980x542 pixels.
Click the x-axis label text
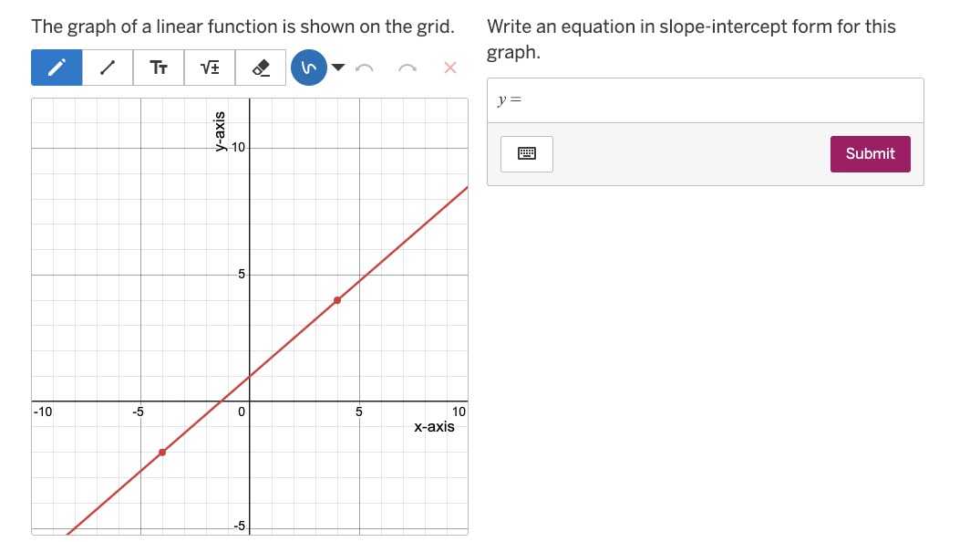(434, 427)
